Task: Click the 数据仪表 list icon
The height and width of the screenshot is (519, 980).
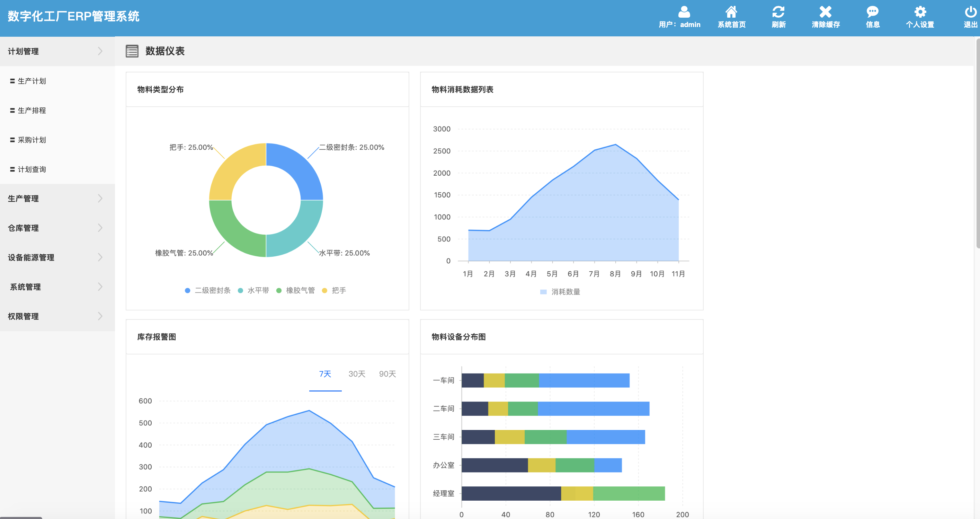Action: click(x=132, y=51)
